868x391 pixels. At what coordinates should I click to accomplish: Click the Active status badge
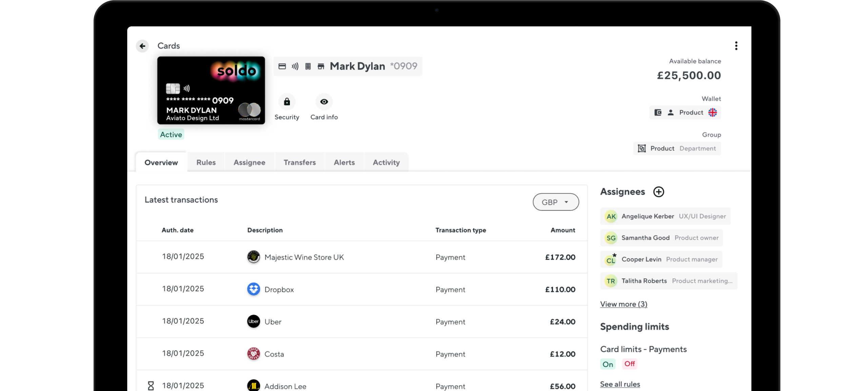click(x=171, y=135)
